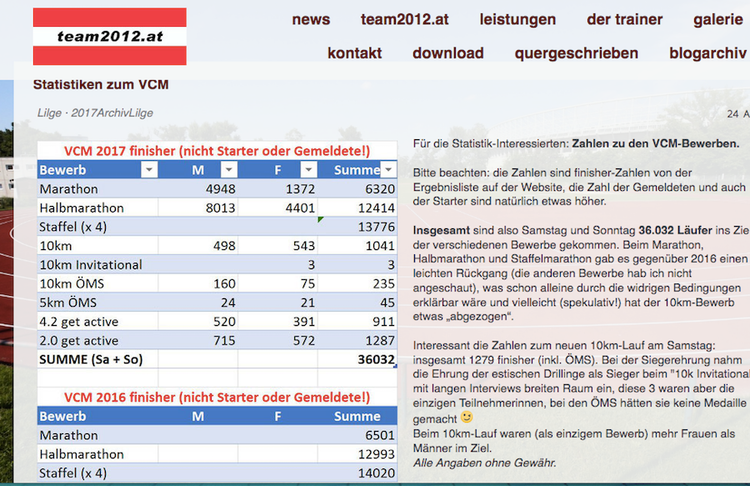Select the SUMME (Sa + So) label

[x=91, y=360]
